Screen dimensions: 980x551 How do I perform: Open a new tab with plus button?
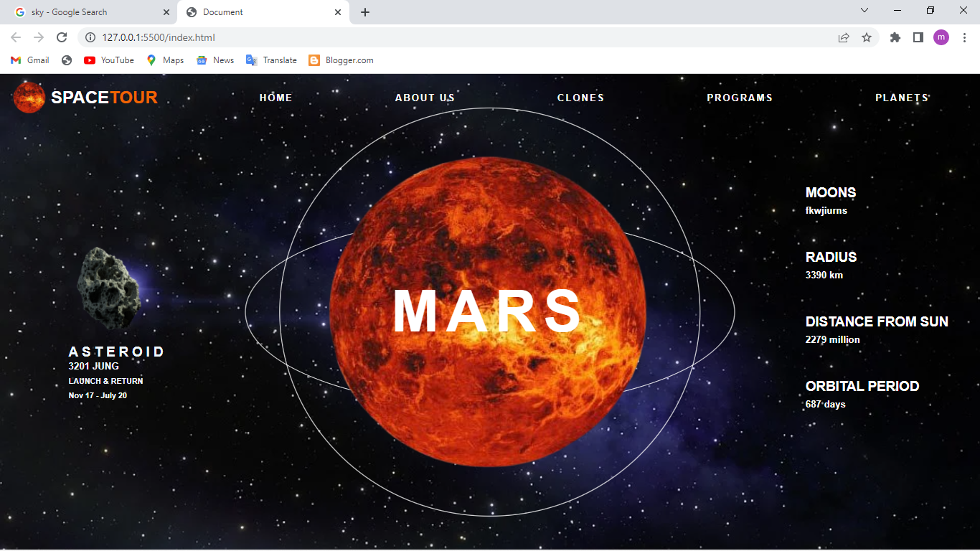pyautogui.click(x=365, y=12)
